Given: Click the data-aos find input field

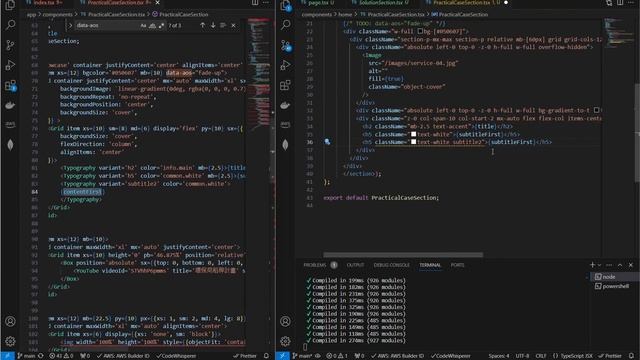Looking at the screenshot, I should 107,25.
